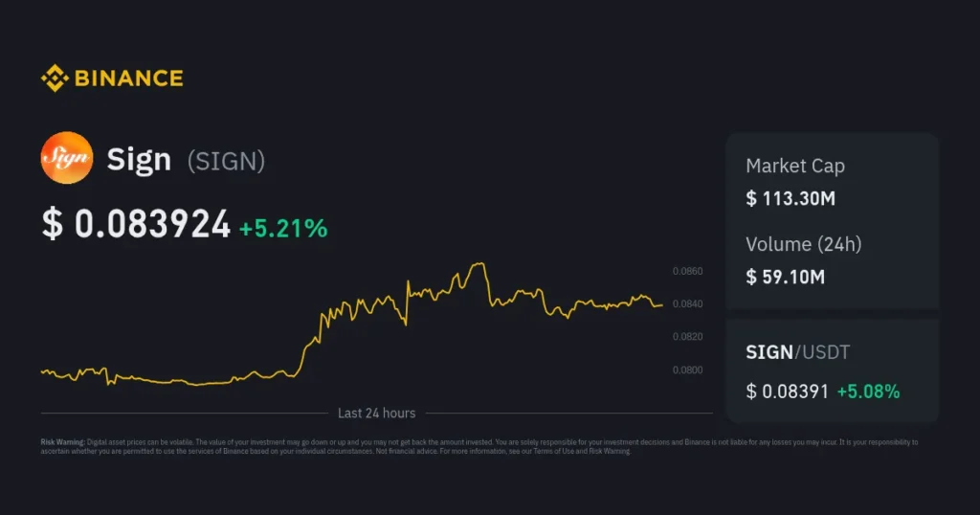Click the bold Risk Warning heading
The width and height of the screenshot is (980, 515).
point(62,442)
